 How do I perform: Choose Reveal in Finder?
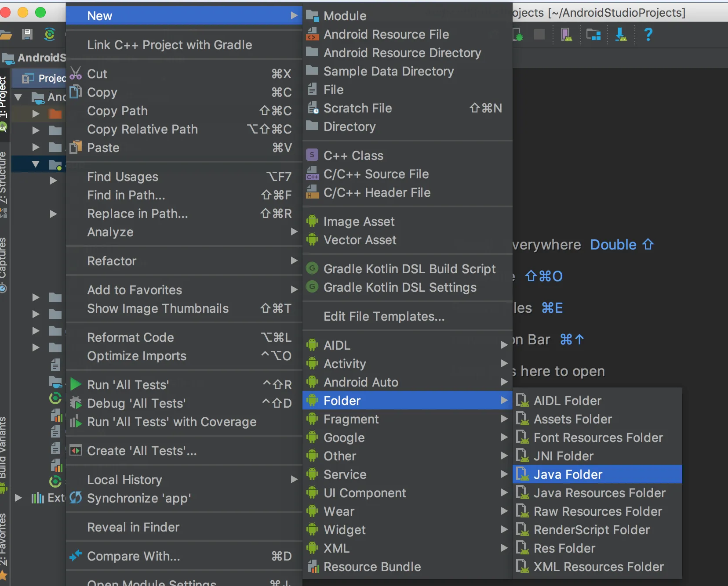click(184, 527)
